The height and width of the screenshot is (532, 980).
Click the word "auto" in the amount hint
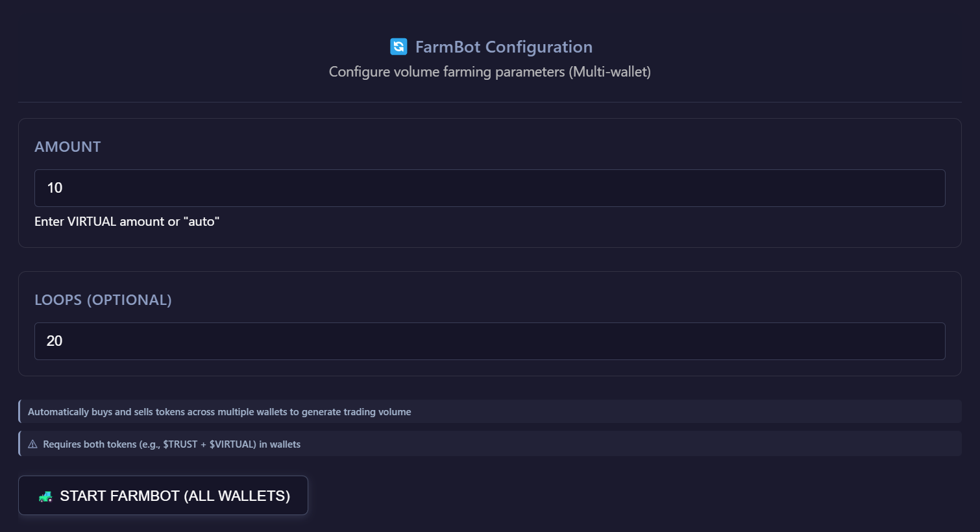point(203,222)
